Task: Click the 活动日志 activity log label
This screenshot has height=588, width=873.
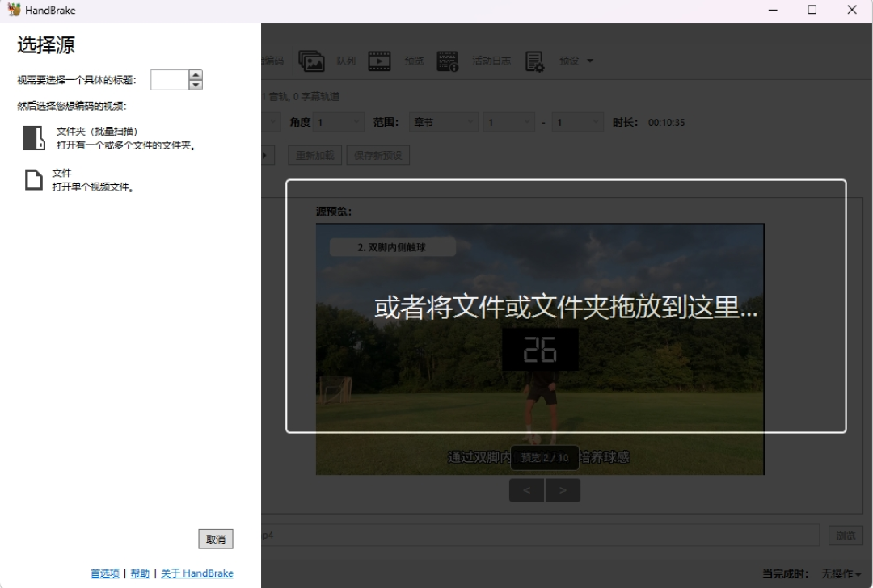Action: (491, 61)
